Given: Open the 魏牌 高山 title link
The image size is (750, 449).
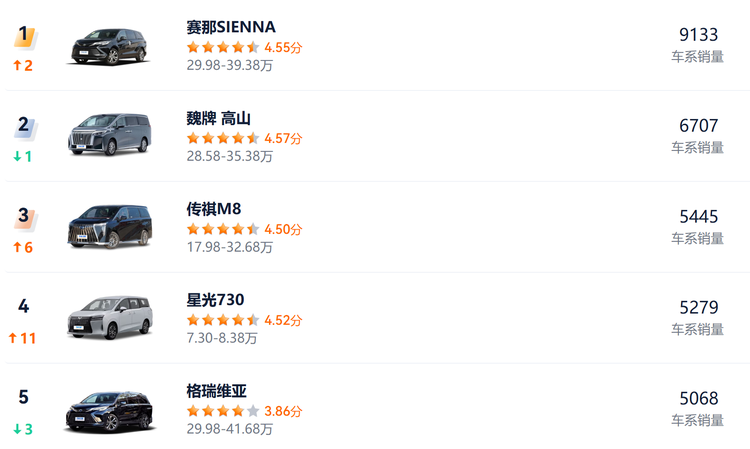Looking at the screenshot, I should click(x=218, y=118).
